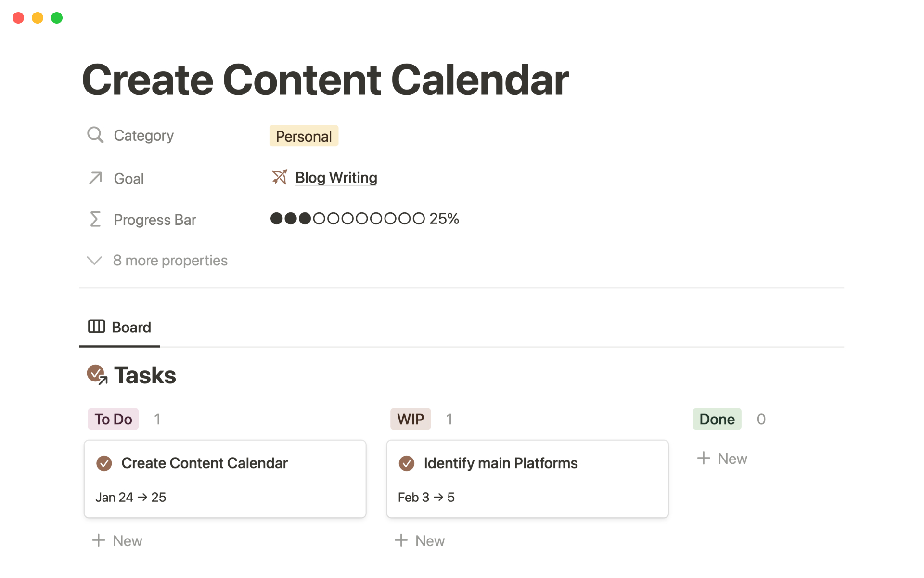Click plus icon under WIP column
Viewport: 924px width, 578px height.
tap(401, 540)
